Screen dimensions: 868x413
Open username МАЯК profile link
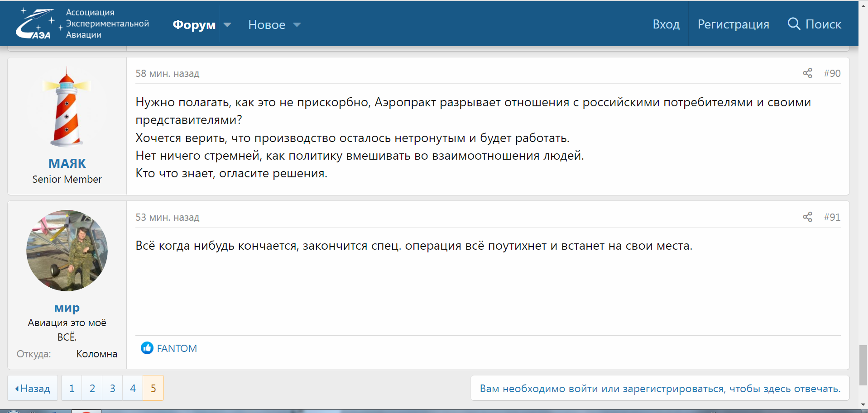pyautogui.click(x=67, y=163)
